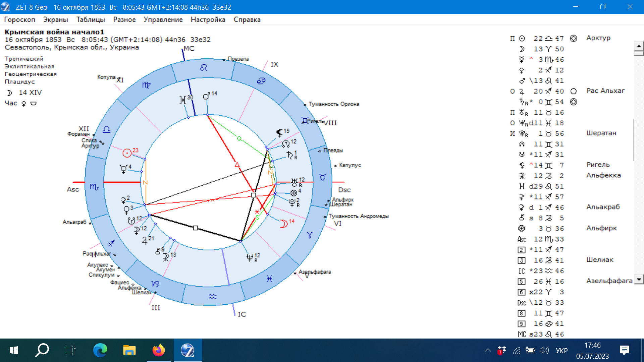Click the Neptune trident symbol in the chart
Screen dimensions: 644x362
(x=250, y=257)
